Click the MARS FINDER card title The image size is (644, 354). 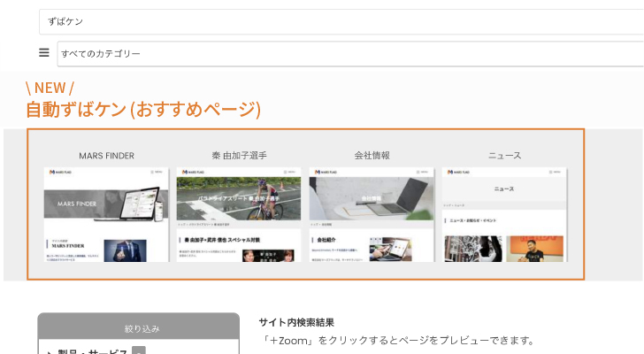106,156
